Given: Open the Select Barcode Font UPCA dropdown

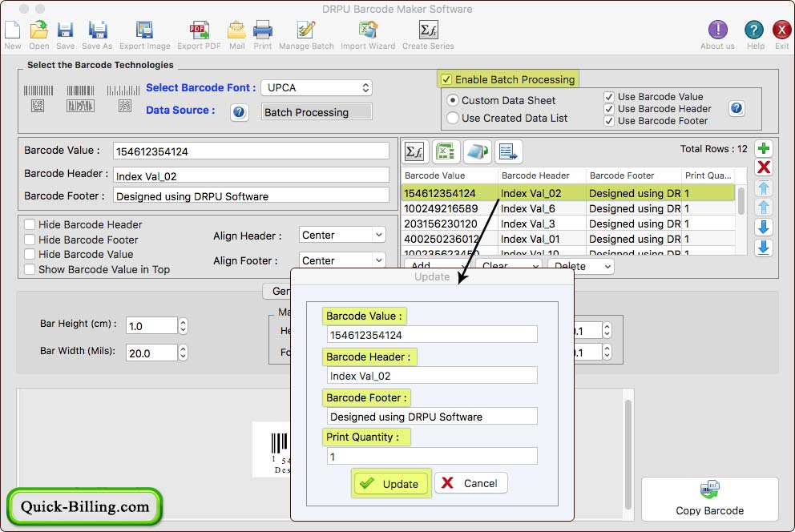Looking at the screenshot, I should tap(317, 87).
